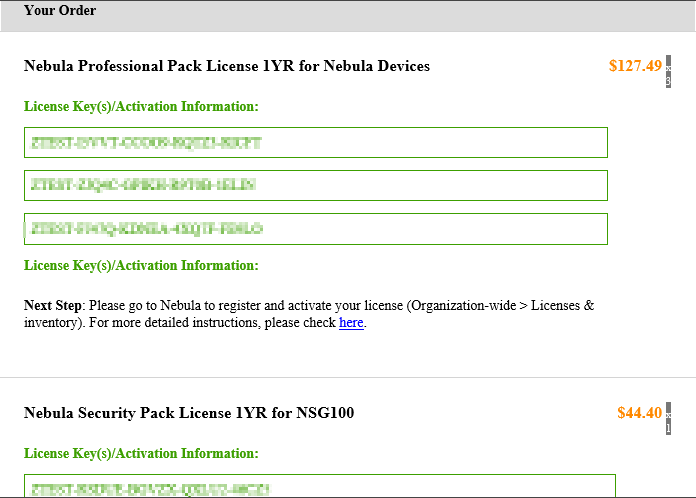Image resolution: width=696 pixels, height=498 pixels.
Task: Open the 'here' instructions link
Action: click(351, 323)
